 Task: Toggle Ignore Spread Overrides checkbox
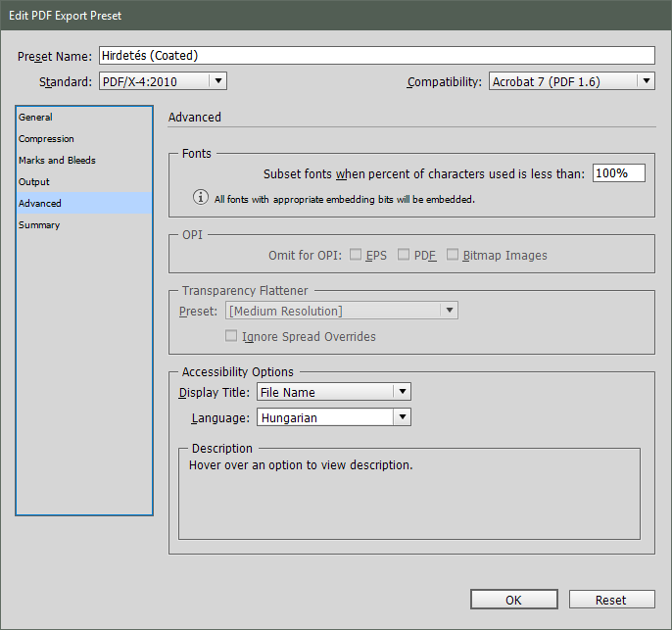231,336
